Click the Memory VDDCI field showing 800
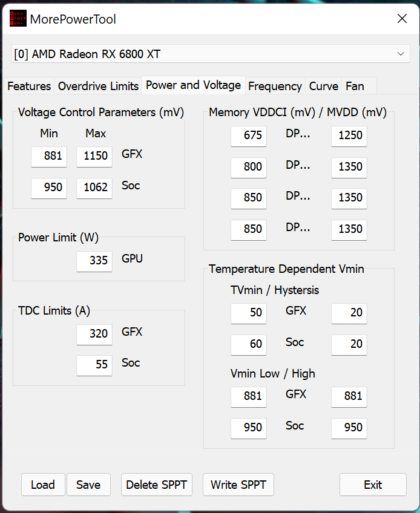Viewport: 420px width, 513px height. [249, 168]
